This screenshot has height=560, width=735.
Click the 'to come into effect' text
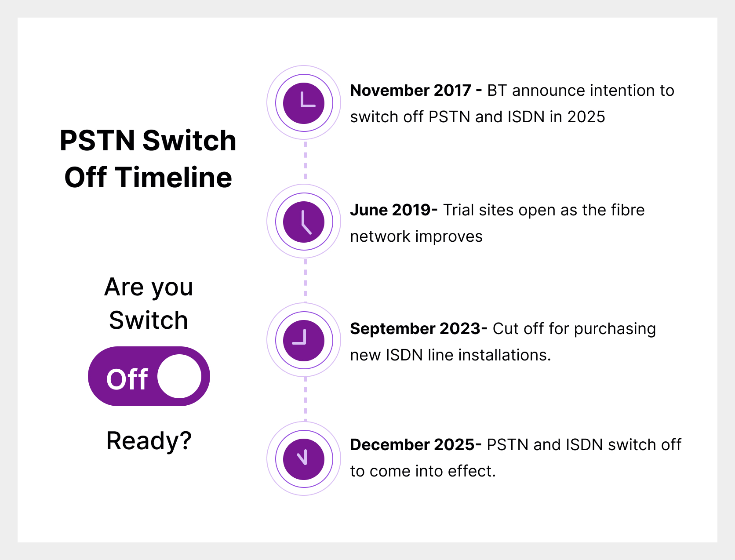tap(423, 471)
